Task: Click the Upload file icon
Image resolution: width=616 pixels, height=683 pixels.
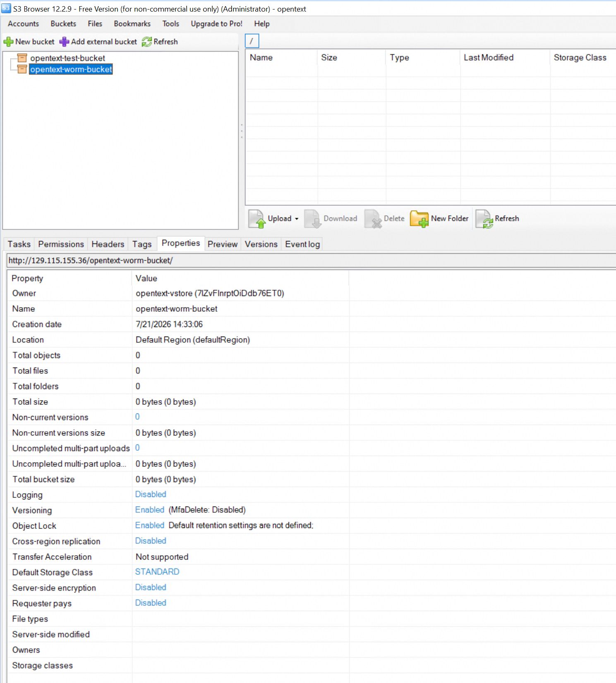Action: (x=257, y=219)
